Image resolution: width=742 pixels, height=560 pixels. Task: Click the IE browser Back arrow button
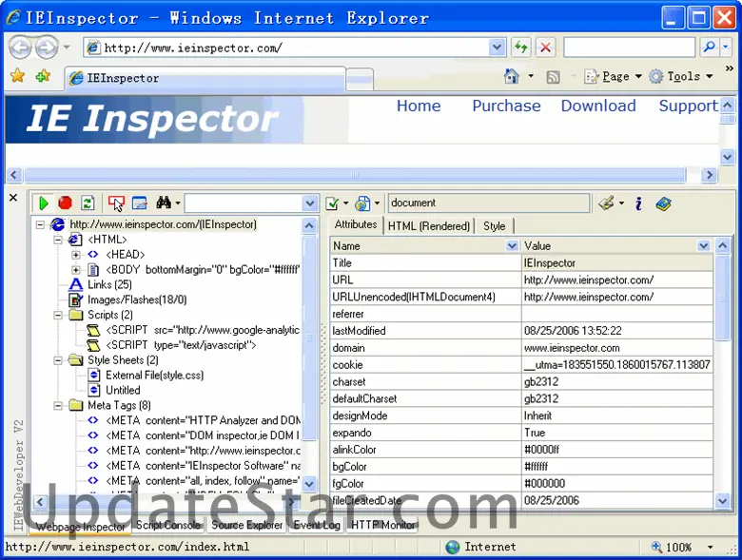(x=20, y=48)
